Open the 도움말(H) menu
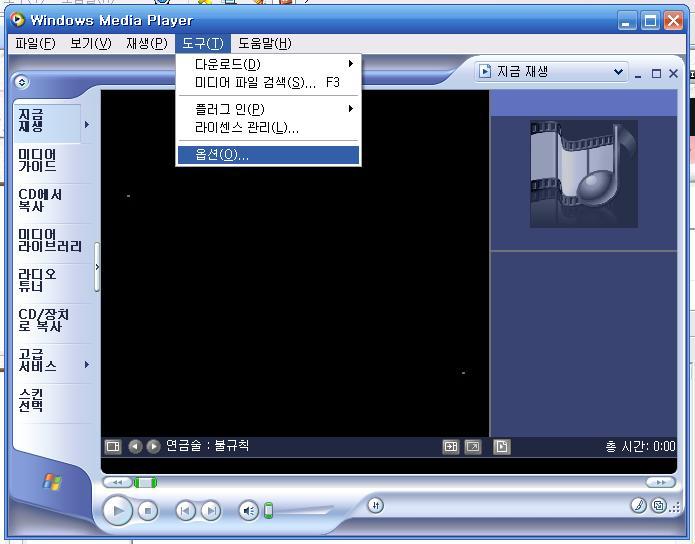 [265, 43]
